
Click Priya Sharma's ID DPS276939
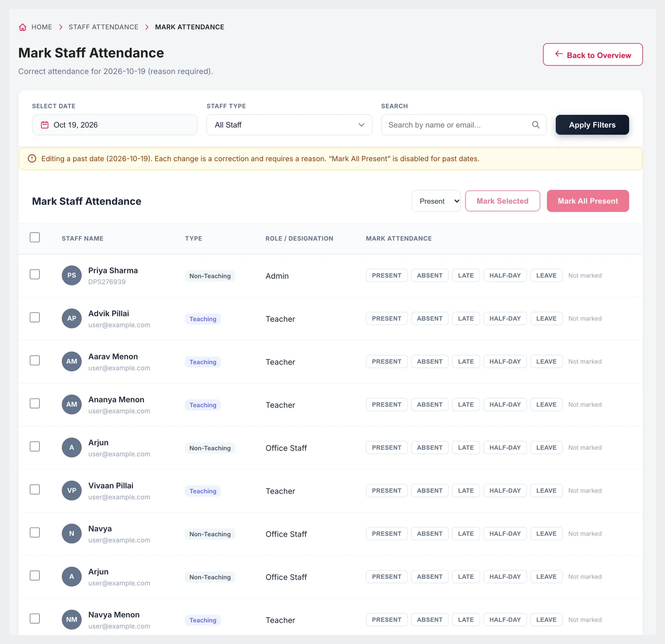pos(107,282)
